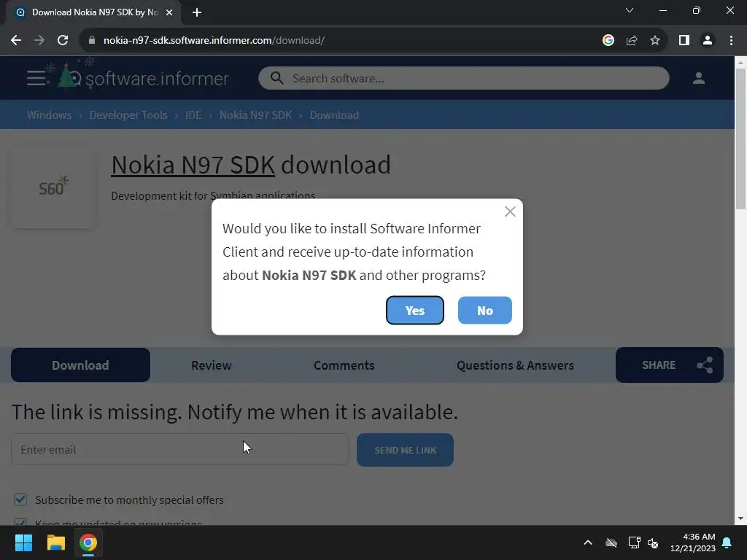Choose No in the install prompt
The width and height of the screenshot is (747, 560).
(484, 310)
